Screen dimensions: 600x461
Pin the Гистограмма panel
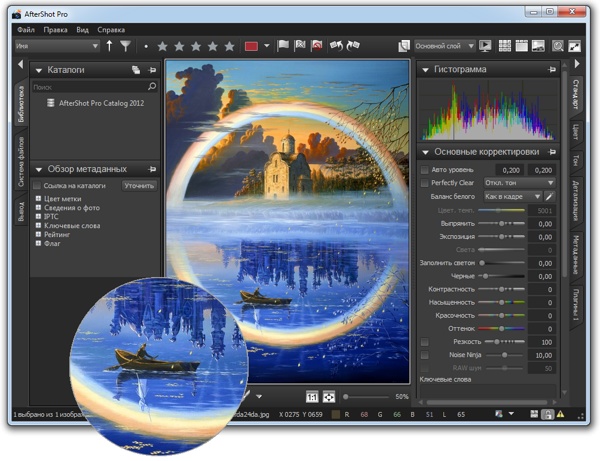point(551,70)
